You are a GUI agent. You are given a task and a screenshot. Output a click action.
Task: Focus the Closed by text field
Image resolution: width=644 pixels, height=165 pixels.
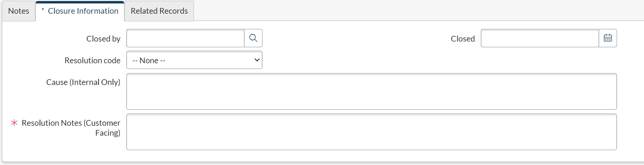(186, 38)
